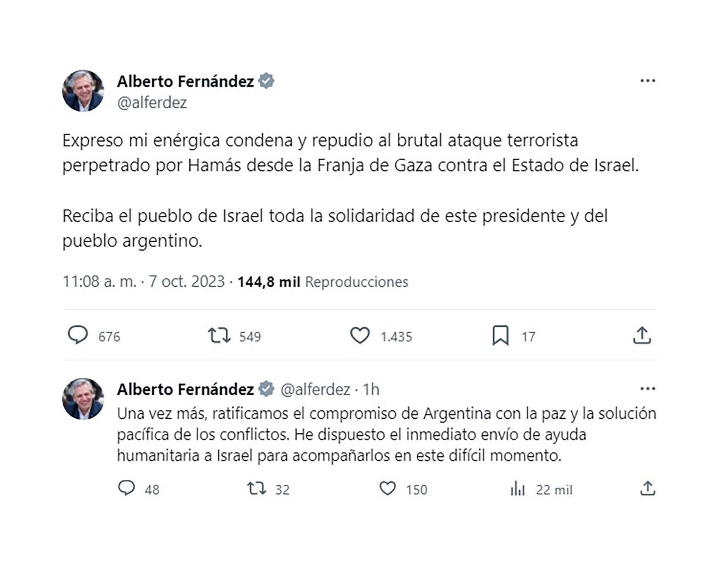The image size is (728, 573).
Task: Open profile avatar on the reply tweet
Action: pyautogui.click(x=83, y=399)
